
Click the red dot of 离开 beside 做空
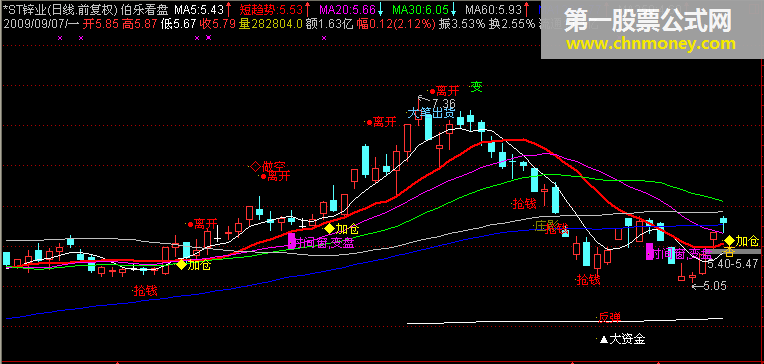tap(264, 176)
